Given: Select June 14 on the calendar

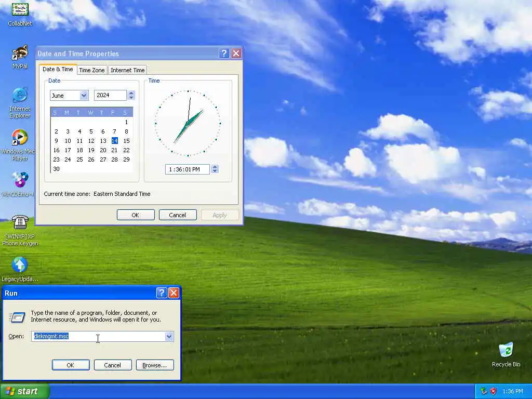Looking at the screenshot, I should point(115,141).
